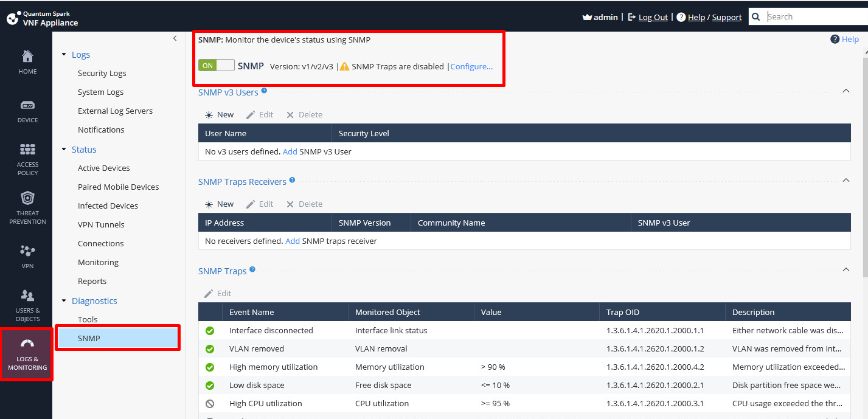868x419 pixels.
Task: Sort by Trap OID column header
Action: [662, 313]
